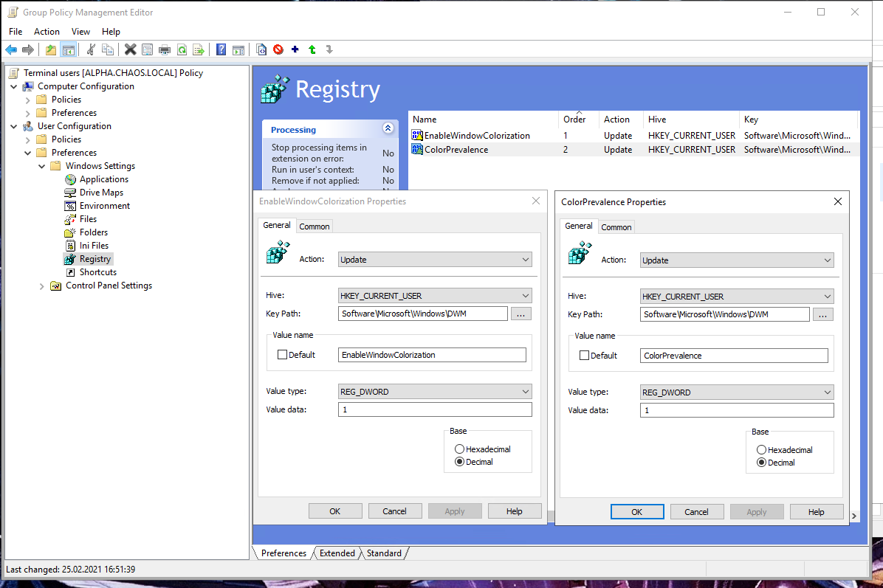Click OK in ColorPrevalence Properties
883x588 pixels.
[637, 511]
